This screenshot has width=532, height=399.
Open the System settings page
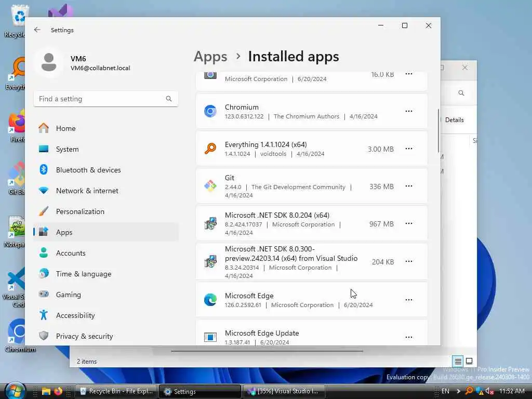point(106,149)
